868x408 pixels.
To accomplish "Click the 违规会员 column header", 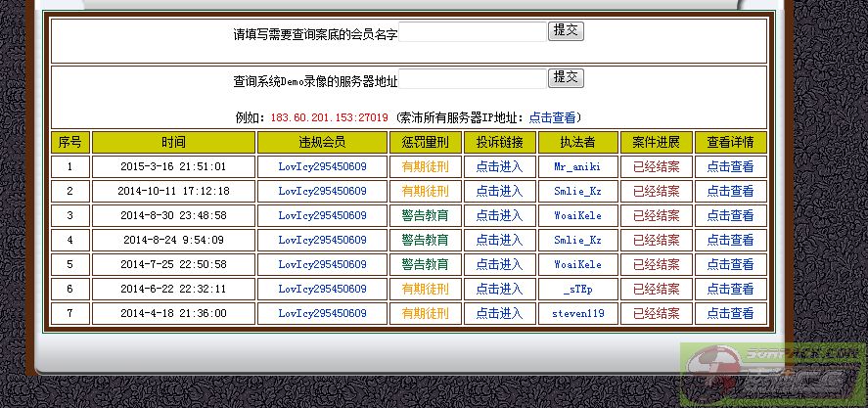I will (x=322, y=142).
